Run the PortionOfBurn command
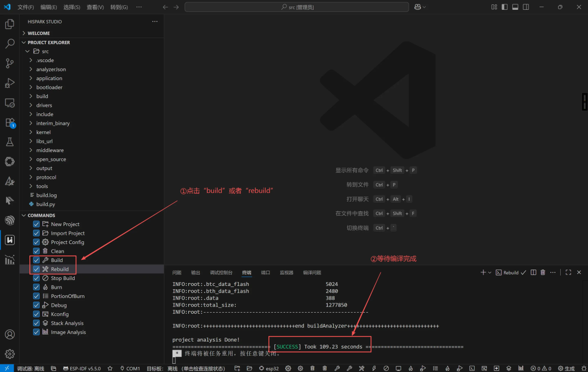The height and width of the screenshot is (372, 588). pyautogui.click(x=68, y=296)
